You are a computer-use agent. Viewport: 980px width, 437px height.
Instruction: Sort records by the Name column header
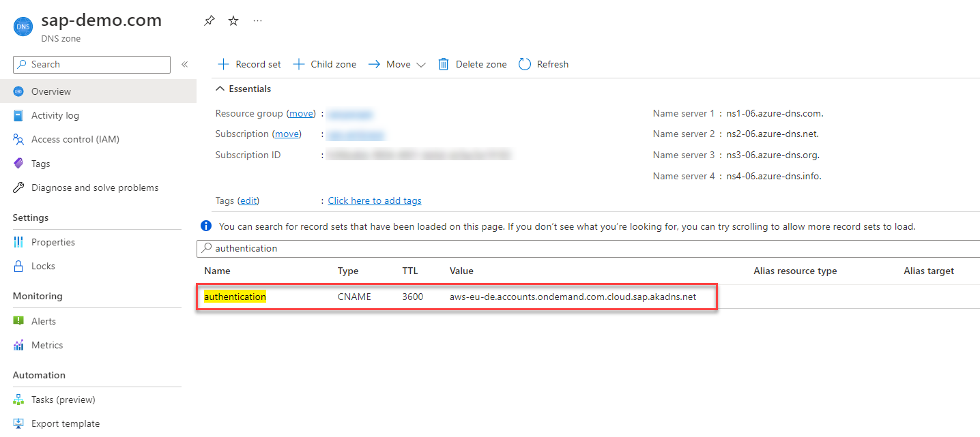pyautogui.click(x=217, y=271)
